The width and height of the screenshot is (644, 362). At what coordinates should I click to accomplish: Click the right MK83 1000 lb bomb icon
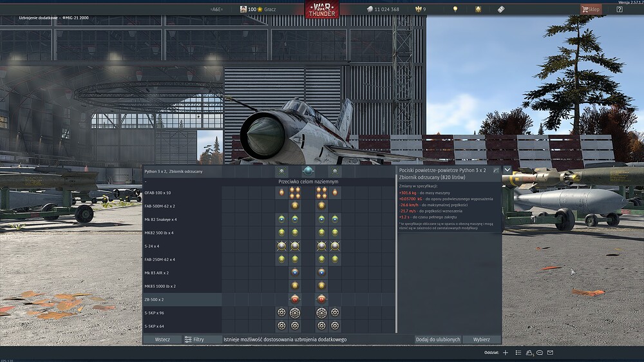click(x=321, y=285)
